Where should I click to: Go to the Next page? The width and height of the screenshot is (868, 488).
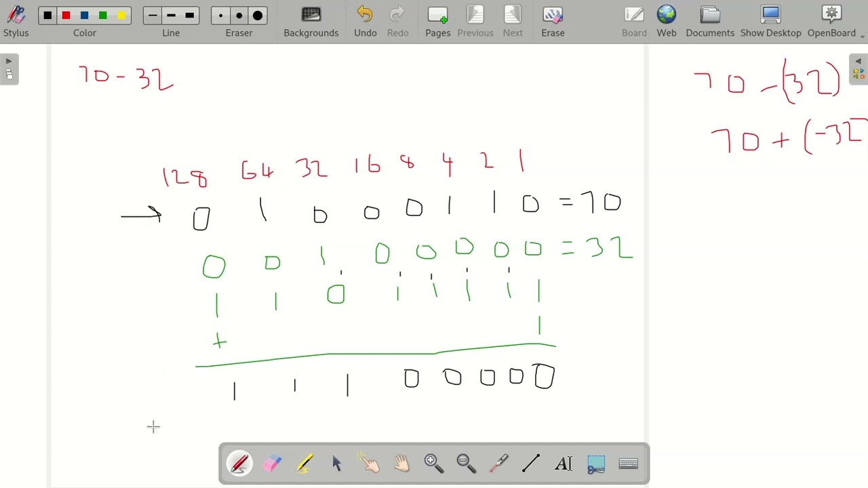click(x=513, y=22)
